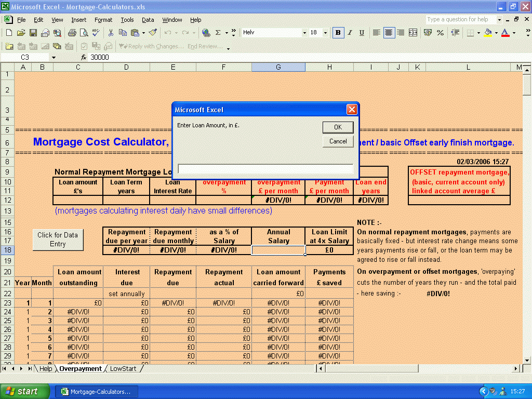532x399 pixels.
Task: Apply the Percent style icon
Action: (440, 33)
